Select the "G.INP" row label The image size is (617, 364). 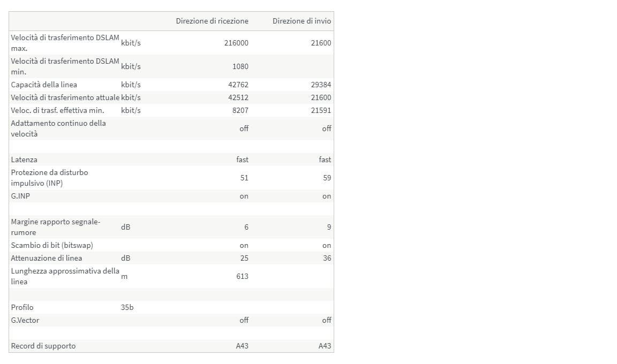(20, 196)
